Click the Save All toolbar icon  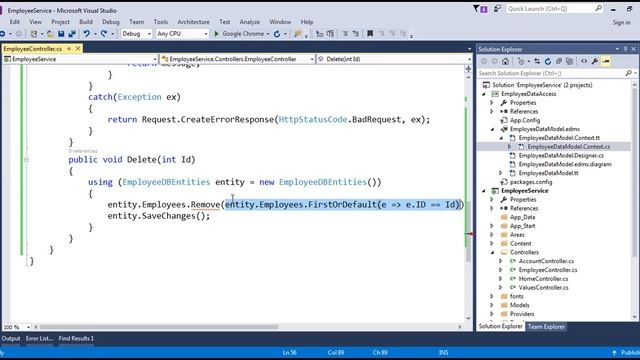click(x=72, y=34)
